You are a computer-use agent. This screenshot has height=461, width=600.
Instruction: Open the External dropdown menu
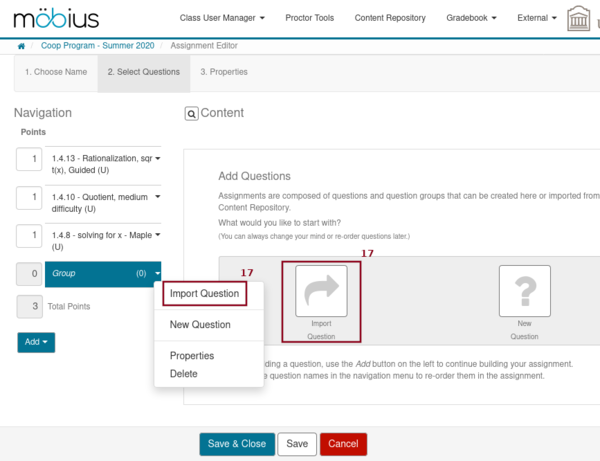pyautogui.click(x=536, y=18)
